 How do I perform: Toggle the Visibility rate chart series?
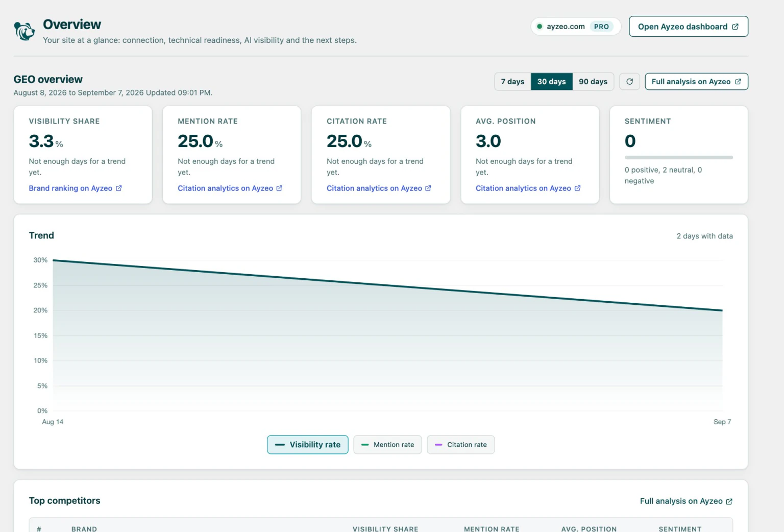point(308,445)
